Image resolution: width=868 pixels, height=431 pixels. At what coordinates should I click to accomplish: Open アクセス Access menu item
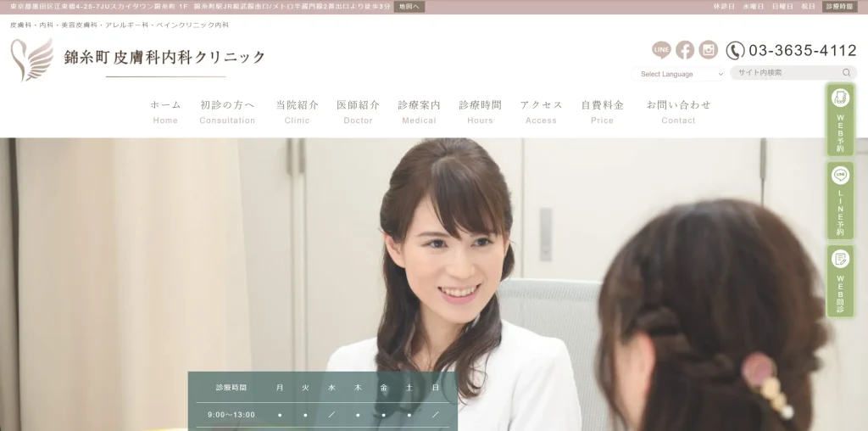coord(541,111)
